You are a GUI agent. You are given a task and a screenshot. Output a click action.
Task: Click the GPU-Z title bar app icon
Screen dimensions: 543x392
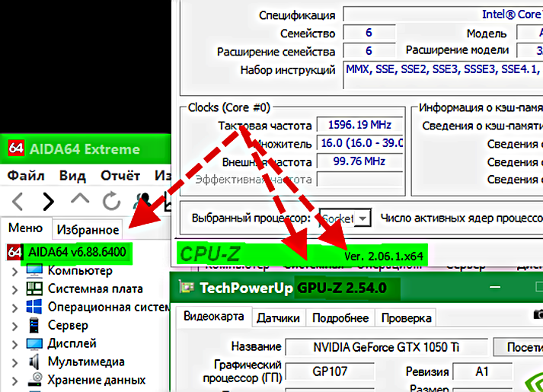point(187,287)
